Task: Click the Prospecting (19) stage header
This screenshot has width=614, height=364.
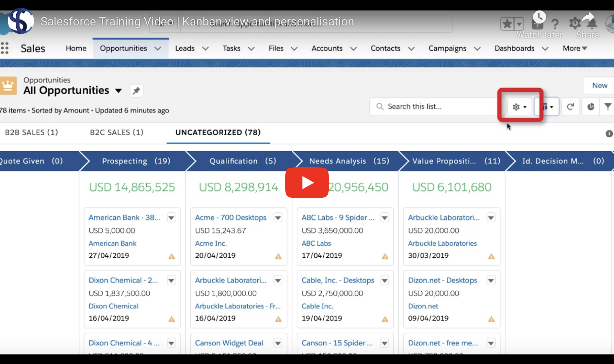Action: coord(136,161)
